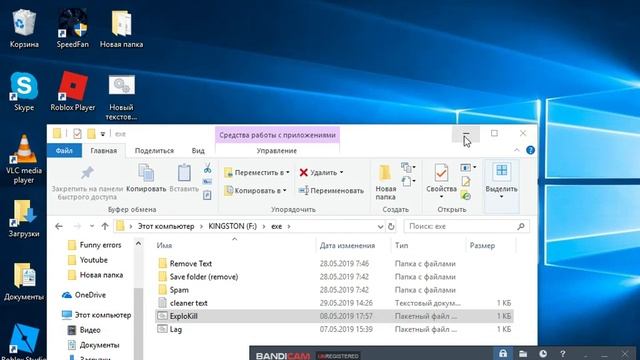640x360 pixels.
Task: Click the Копировать ribbon button
Action: coord(146,178)
